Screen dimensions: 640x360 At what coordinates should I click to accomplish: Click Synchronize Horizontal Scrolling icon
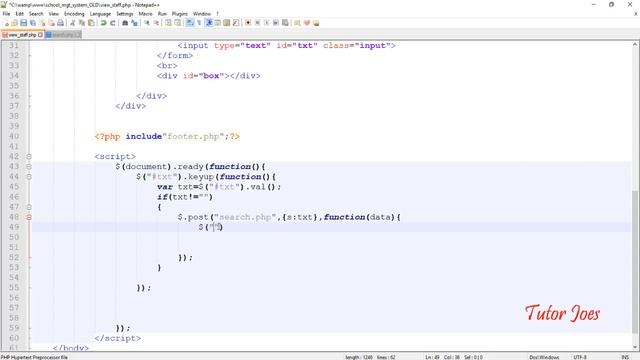click(178, 23)
